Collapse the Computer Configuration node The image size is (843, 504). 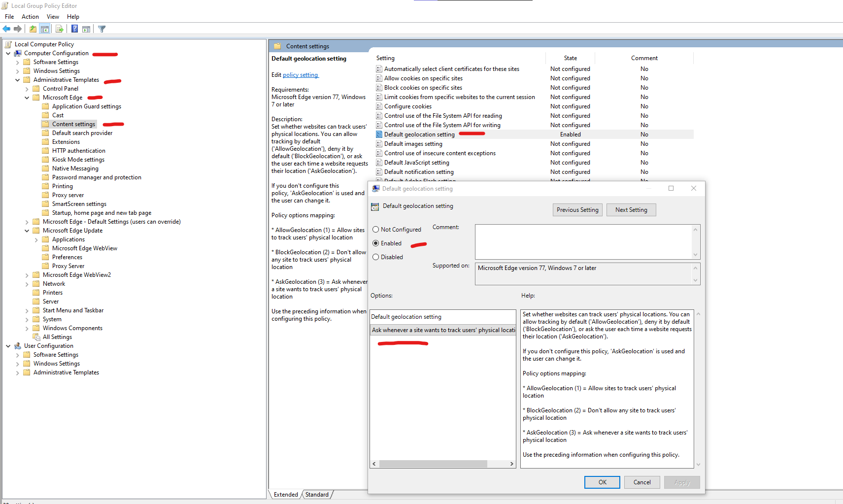point(8,53)
